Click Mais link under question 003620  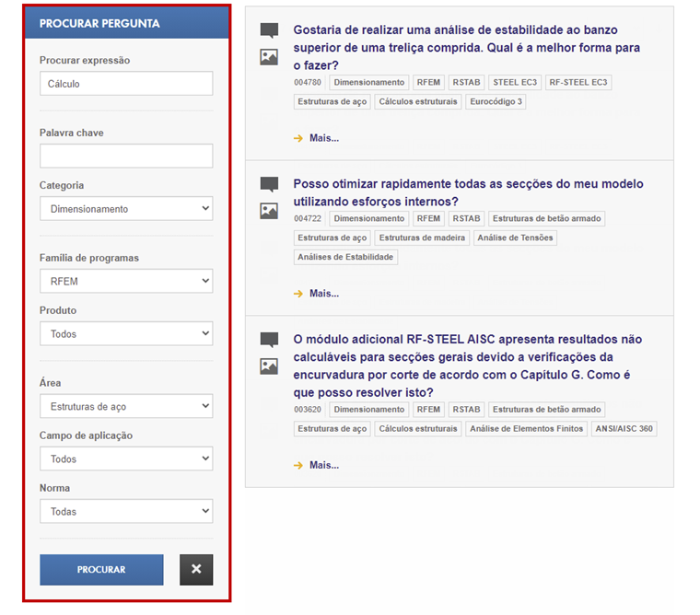pyautogui.click(x=324, y=465)
